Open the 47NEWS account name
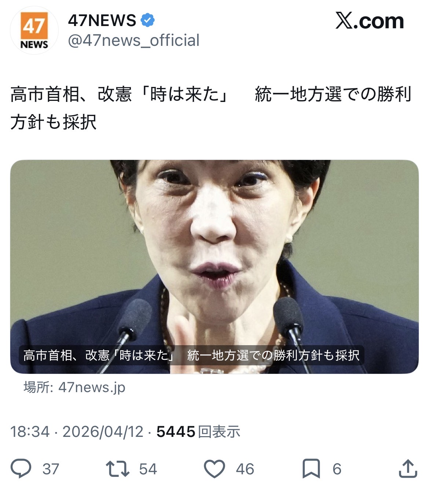 pos(102,20)
